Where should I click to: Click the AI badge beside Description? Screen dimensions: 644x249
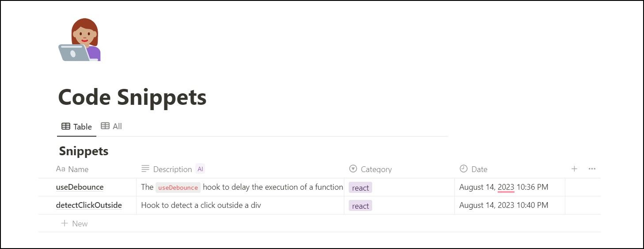tap(200, 169)
